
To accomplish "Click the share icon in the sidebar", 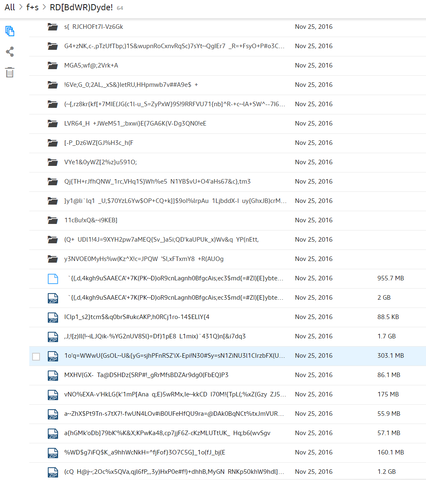I will (10, 52).
